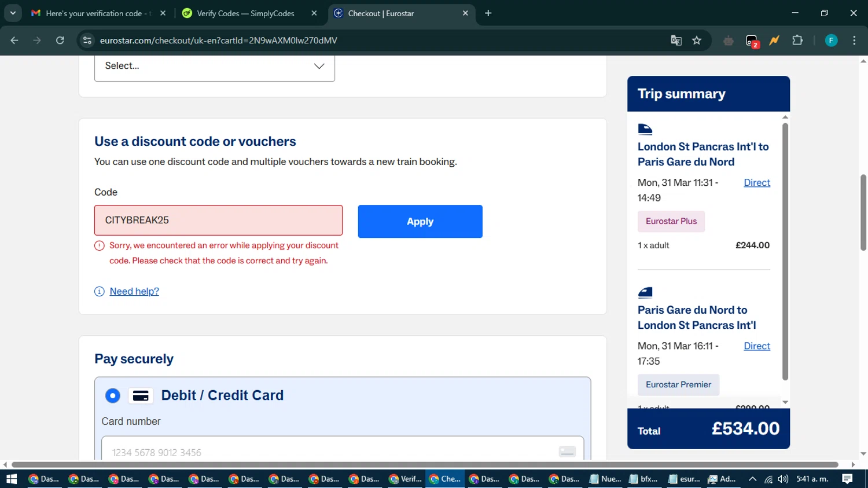This screenshot has height=488, width=868.
Task: Open the network Wi-Fi tray icon
Action: tap(768, 479)
